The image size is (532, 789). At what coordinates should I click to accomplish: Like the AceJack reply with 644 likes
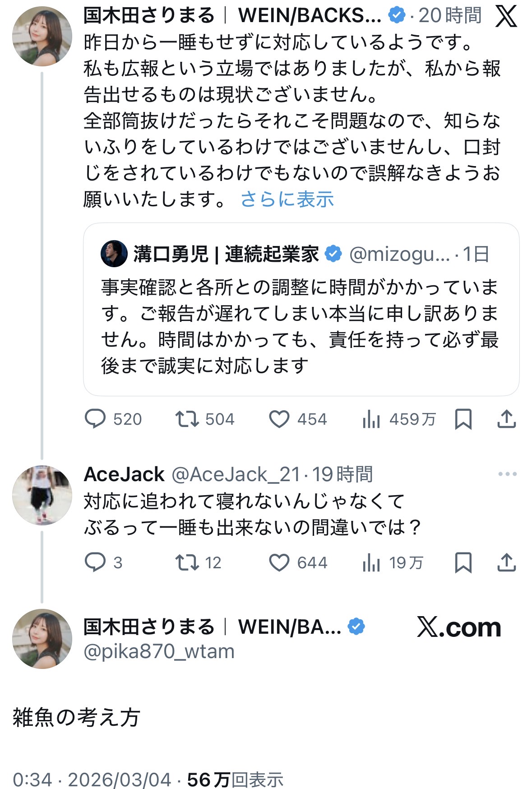coord(279,562)
